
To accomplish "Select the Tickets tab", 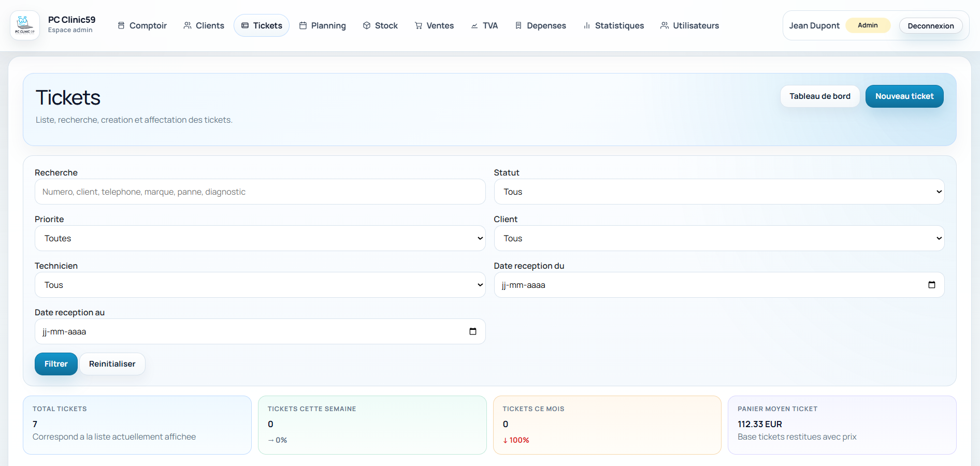I will coord(262,25).
